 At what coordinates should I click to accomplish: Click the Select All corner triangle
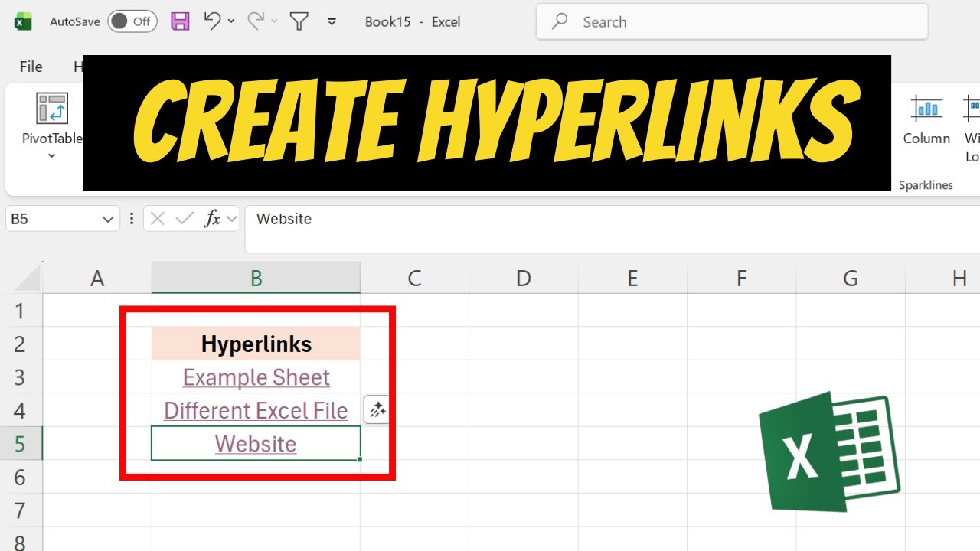(x=28, y=278)
